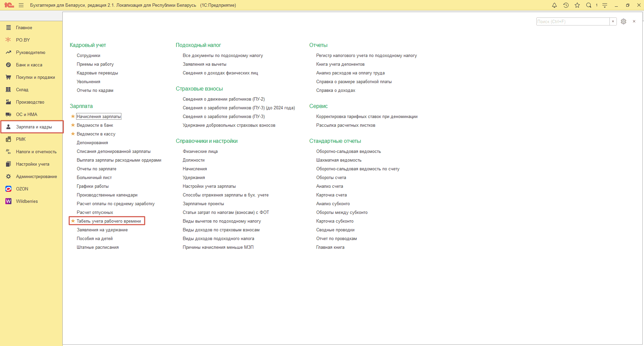
Task: Click the Банк и касса coin icon
Action: click(8, 65)
